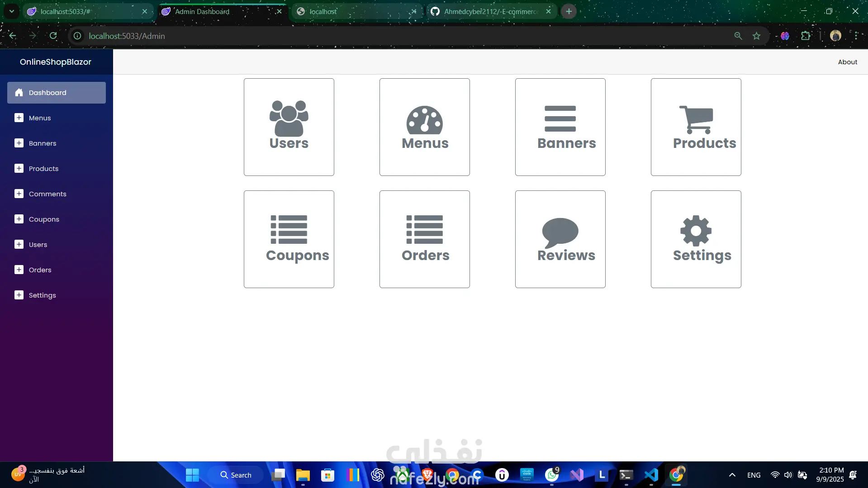Open the About link

point(847,62)
